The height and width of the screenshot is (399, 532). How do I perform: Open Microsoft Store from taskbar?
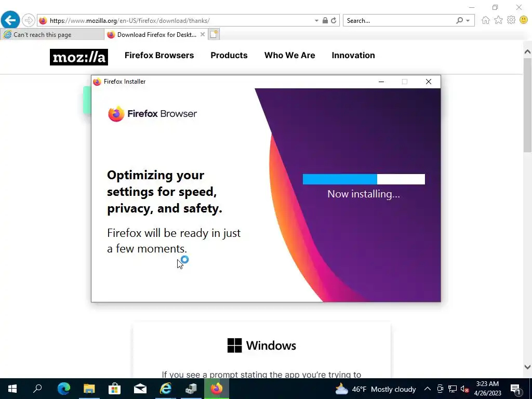pos(115,389)
